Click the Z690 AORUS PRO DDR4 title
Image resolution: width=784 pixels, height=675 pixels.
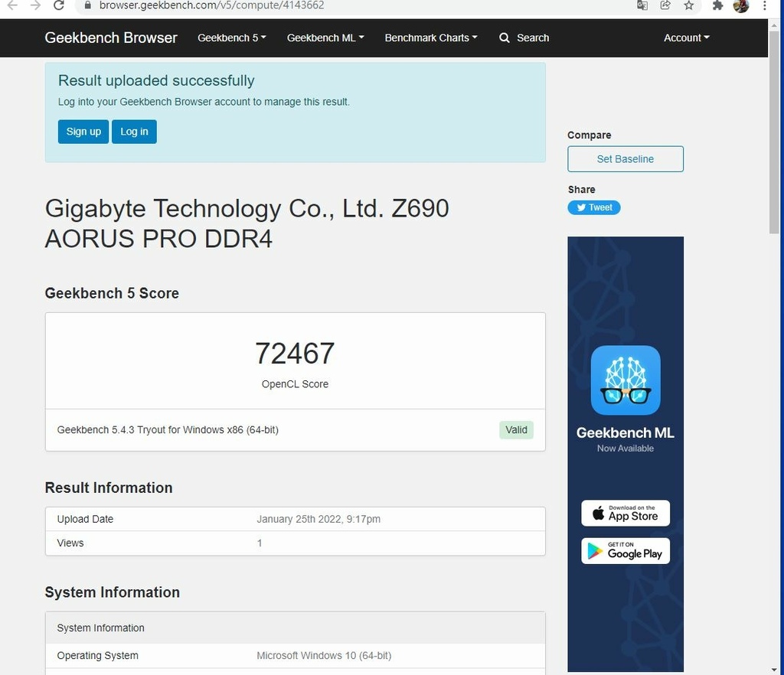click(247, 223)
